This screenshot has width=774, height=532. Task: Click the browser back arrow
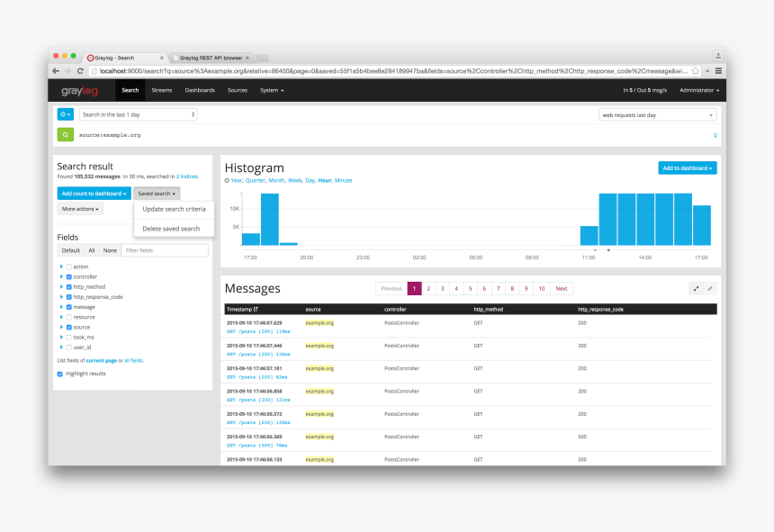tap(56, 70)
